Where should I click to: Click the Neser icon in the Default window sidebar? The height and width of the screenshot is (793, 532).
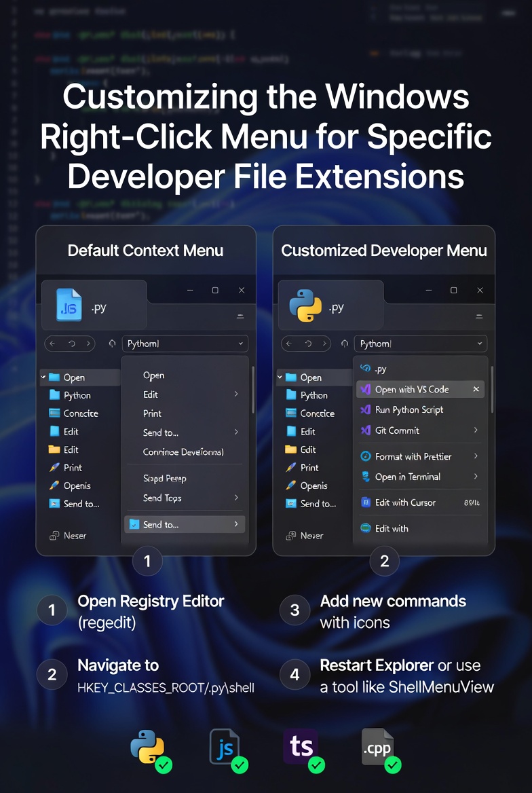(54, 536)
